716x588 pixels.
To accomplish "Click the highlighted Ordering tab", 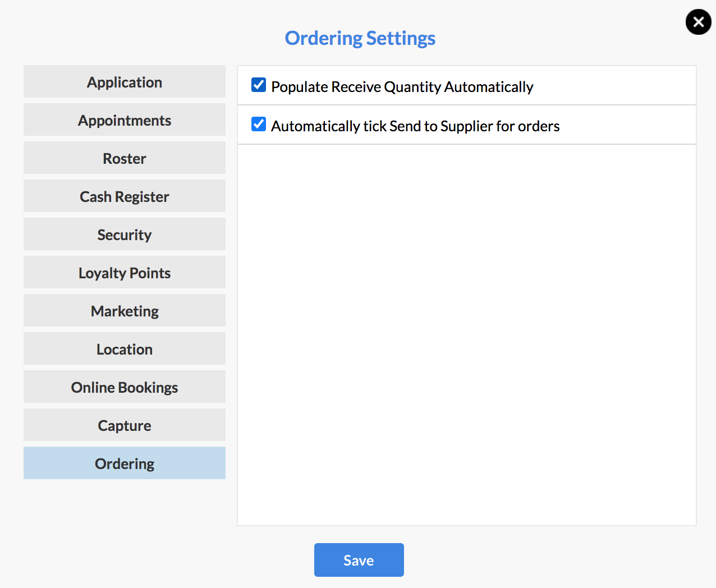I will 125,463.
